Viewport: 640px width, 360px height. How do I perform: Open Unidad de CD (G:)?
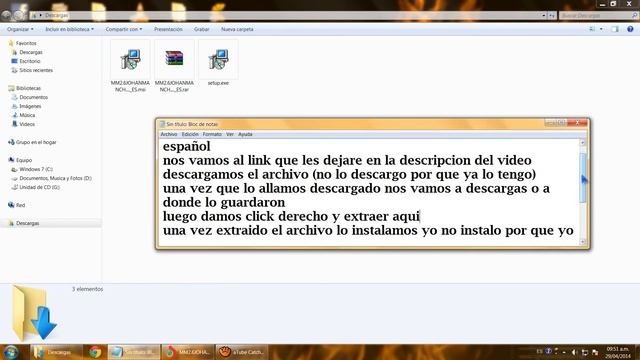(x=39, y=187)
